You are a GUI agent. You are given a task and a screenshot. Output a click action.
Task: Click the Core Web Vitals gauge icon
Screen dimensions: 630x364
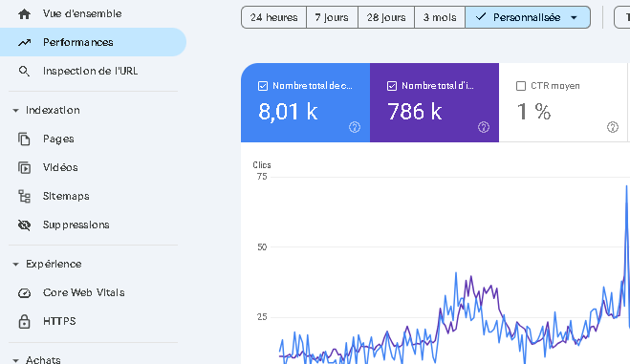tap(24, 293)
